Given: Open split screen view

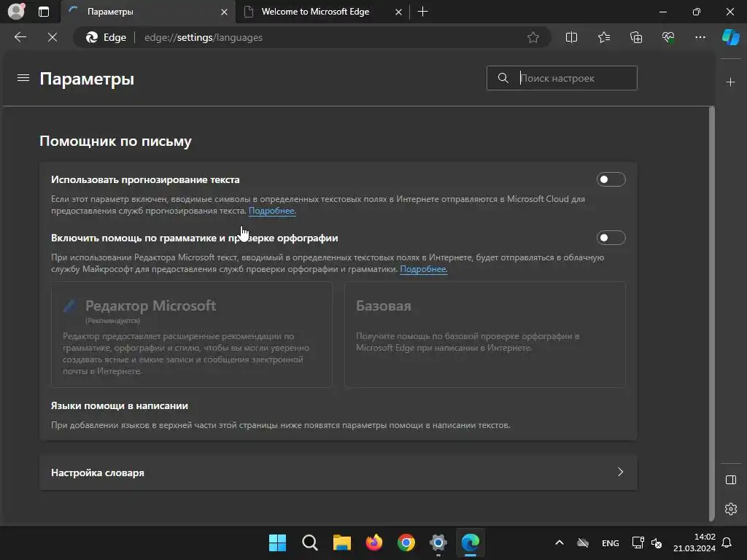Looking at the screenshot, I should [x=571, y=37].
